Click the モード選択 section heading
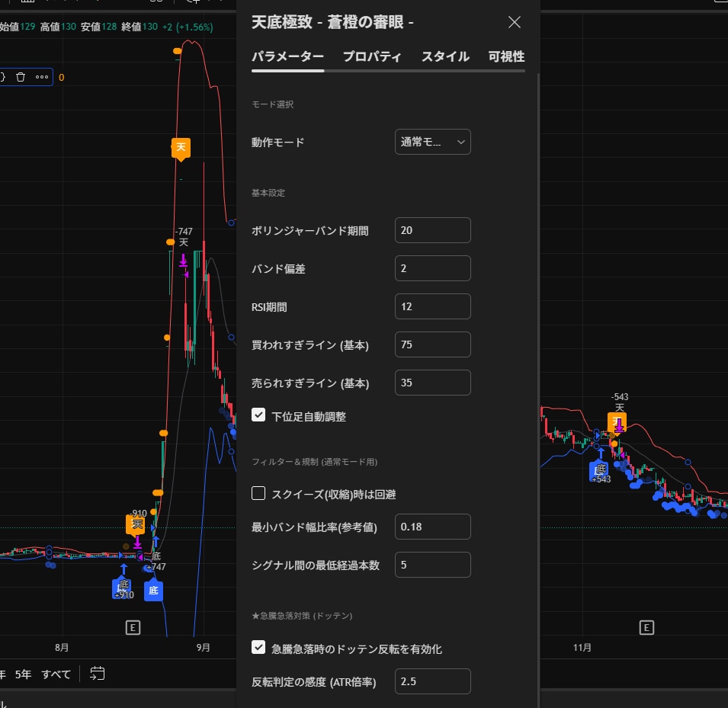This screenshot has height=708, width=728. click(x=273, y=104)
